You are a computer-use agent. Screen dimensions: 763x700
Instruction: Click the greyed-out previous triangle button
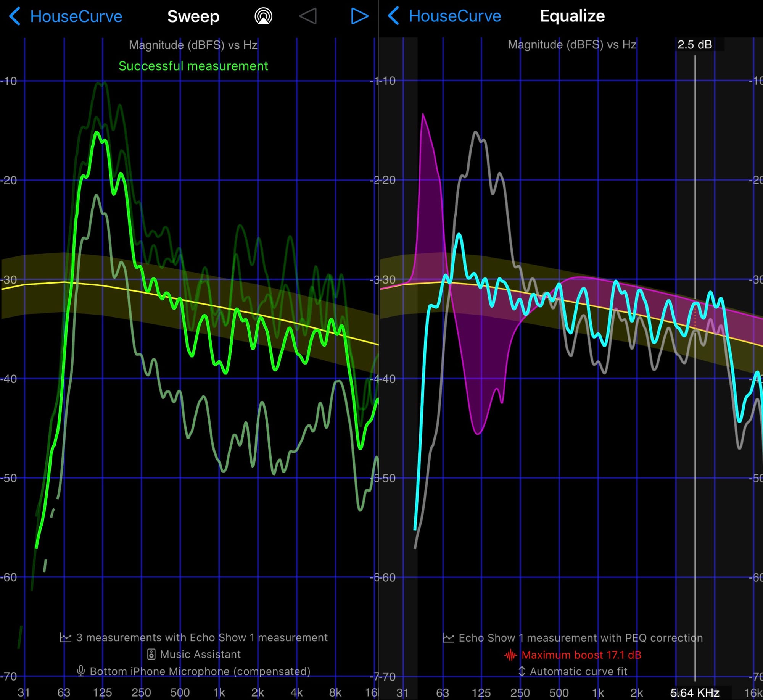tap(308, 16)
